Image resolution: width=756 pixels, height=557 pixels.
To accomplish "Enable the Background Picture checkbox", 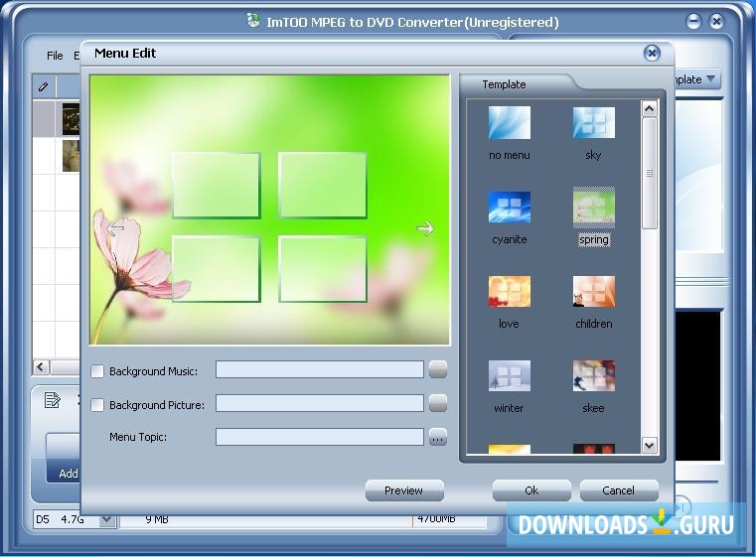I will coord(97,405).
